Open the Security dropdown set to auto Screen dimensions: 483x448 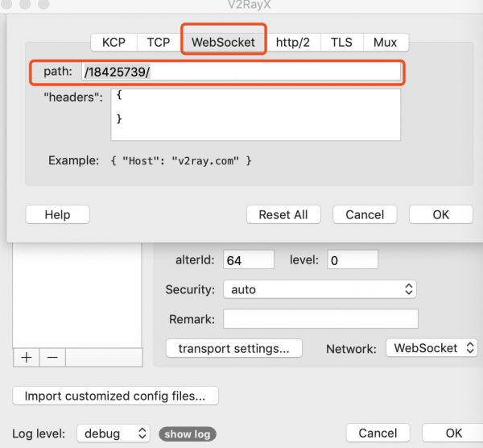[x=320, y=289]
